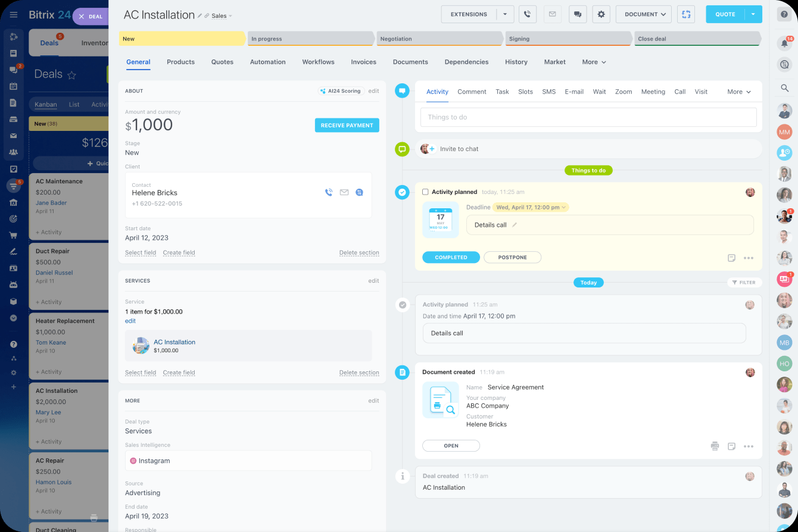This screenshot has width=798, height=532.
Task: Toggle completion on today's Activity planned entry
Action: click(403, 304)
